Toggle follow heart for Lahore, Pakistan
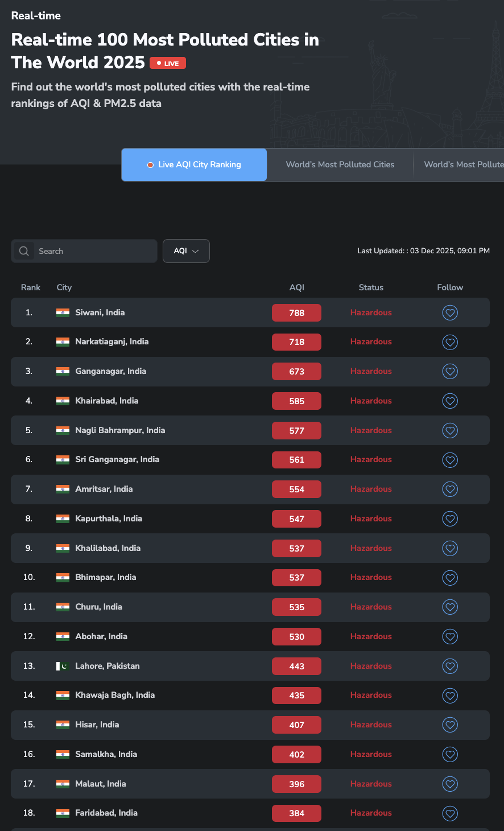 [x=450, y=666]
